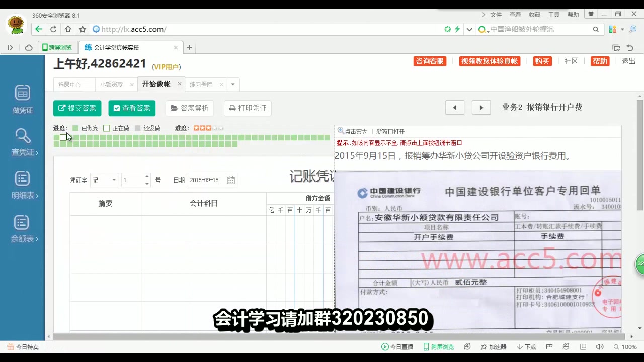The width and height of the screenshot is (644, 362).
Task: Click the search magnifier in browser search box
Action: point(596,29)
